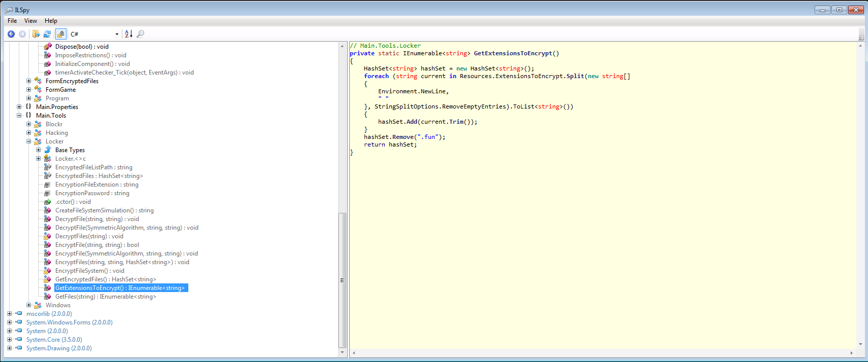868x362 pixels.
Task: Click the A-Z sort results icon
Action: point(129,34)
